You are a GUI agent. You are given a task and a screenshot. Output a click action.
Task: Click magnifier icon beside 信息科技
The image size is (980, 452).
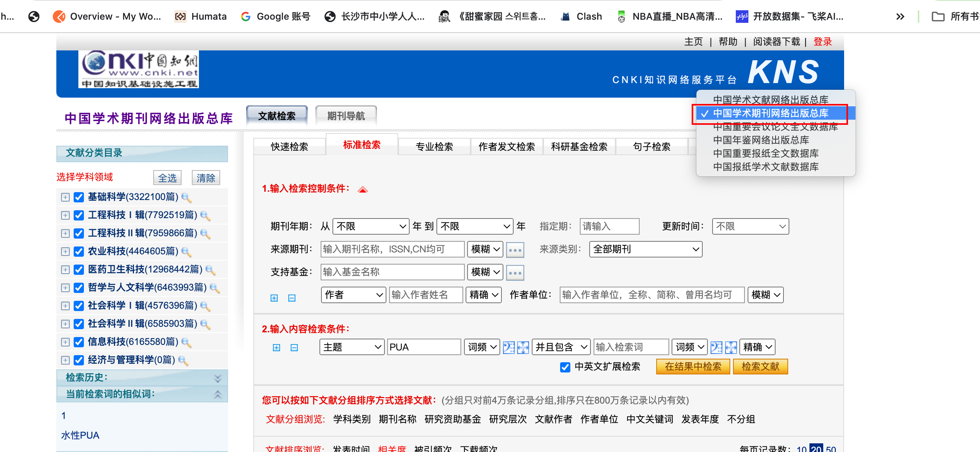coord(186,343)
